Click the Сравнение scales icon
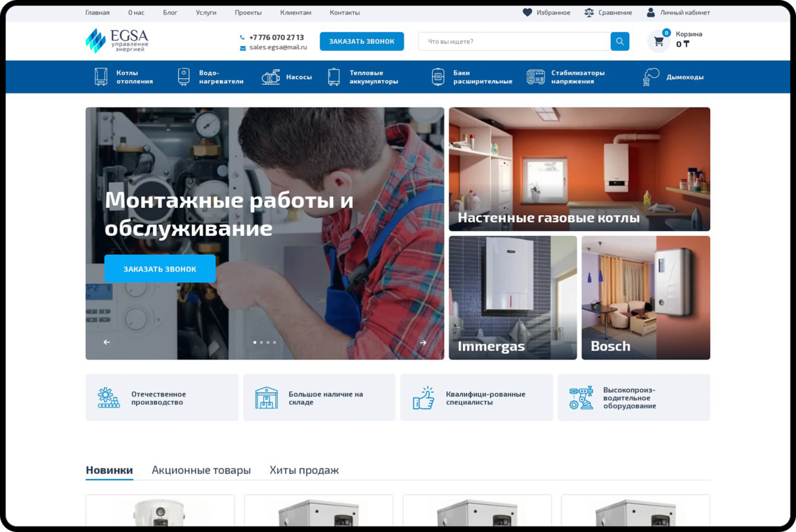This screenshot has width=796, height=532. click(x=589, y=13)
